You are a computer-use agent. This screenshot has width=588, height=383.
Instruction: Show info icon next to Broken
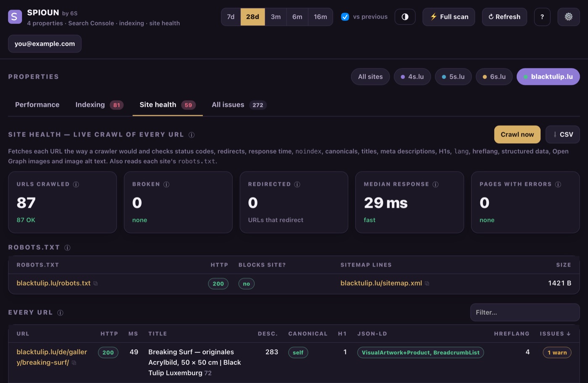point(166,185)
